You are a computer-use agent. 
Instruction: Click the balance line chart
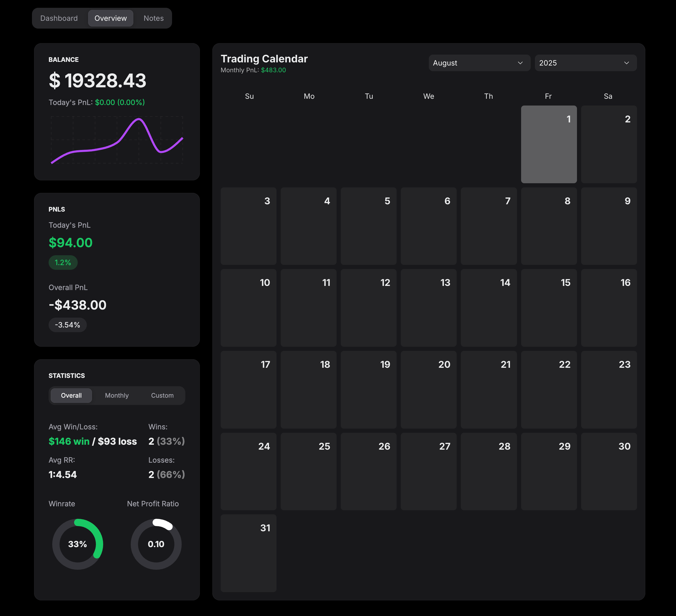click(117, 140)
